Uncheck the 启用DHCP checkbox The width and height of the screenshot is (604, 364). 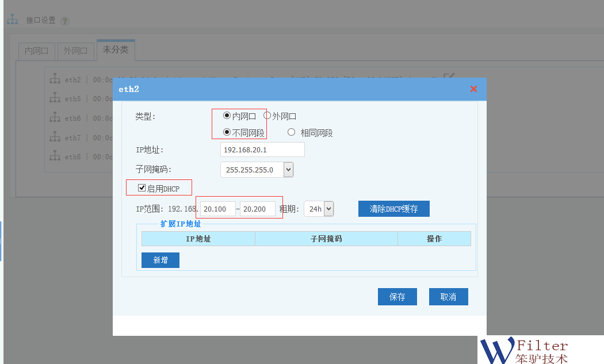(x=142, y=188)
